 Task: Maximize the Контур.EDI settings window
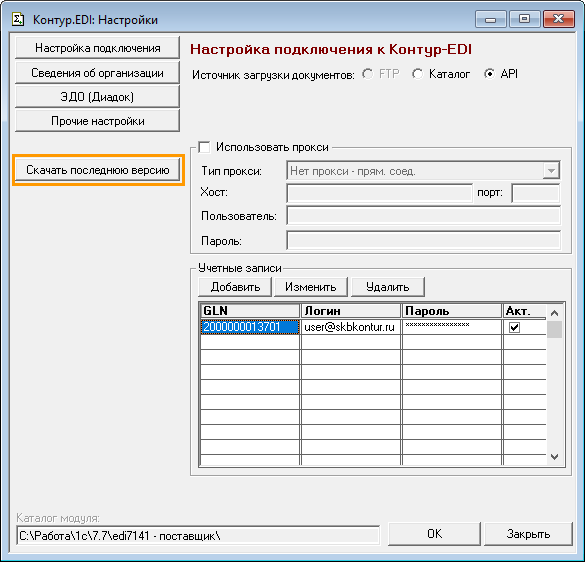coord(524,19)
